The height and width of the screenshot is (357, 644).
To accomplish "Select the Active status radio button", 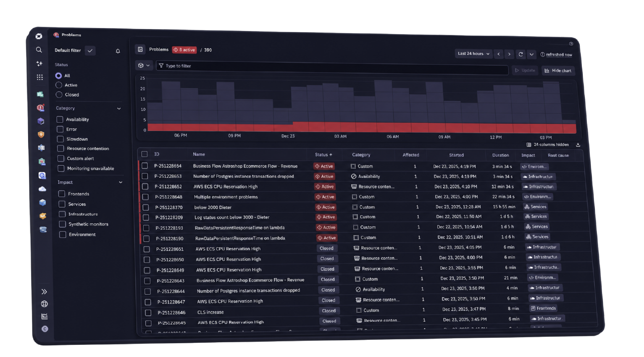I will (59, 85).
